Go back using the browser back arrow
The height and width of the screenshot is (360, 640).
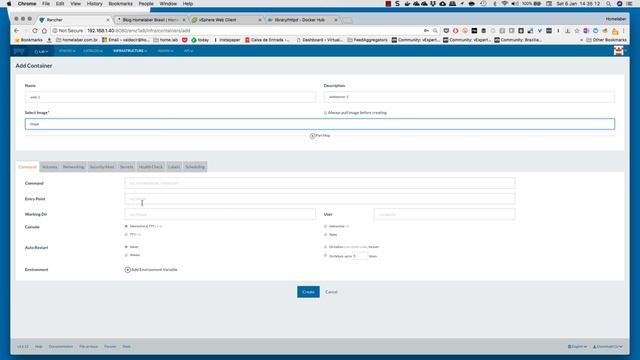(16, 31)
